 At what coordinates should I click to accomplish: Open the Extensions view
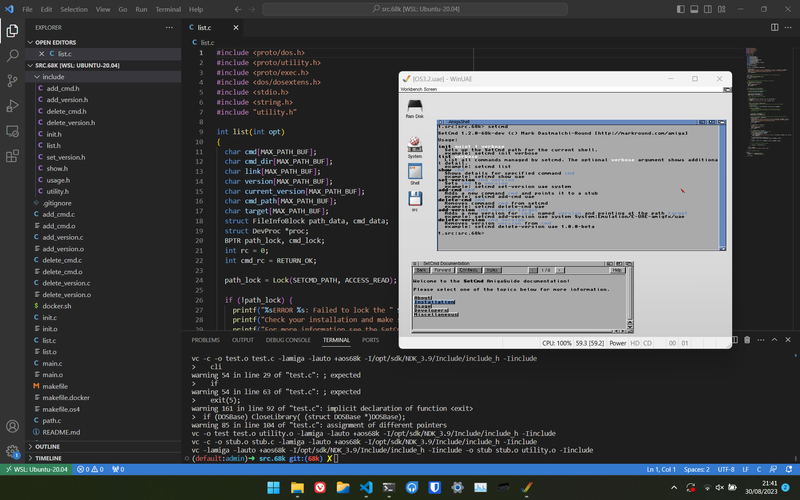pyautogui.click(x=12, y=155)
